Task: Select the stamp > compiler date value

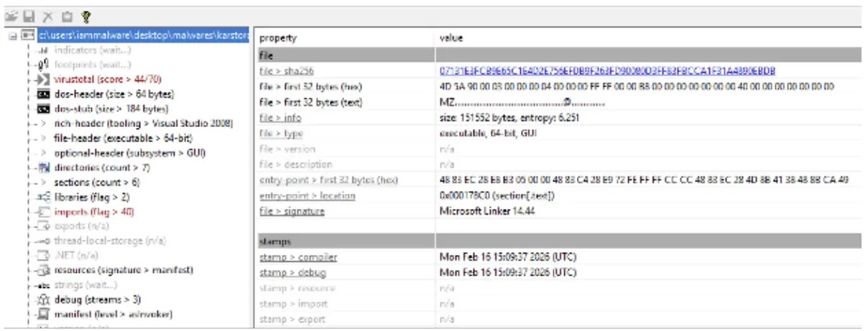Action: [508, 257]
